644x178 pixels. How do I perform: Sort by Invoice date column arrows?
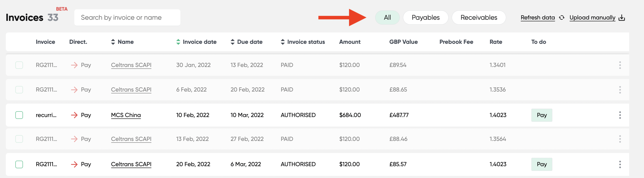point(178,42)
